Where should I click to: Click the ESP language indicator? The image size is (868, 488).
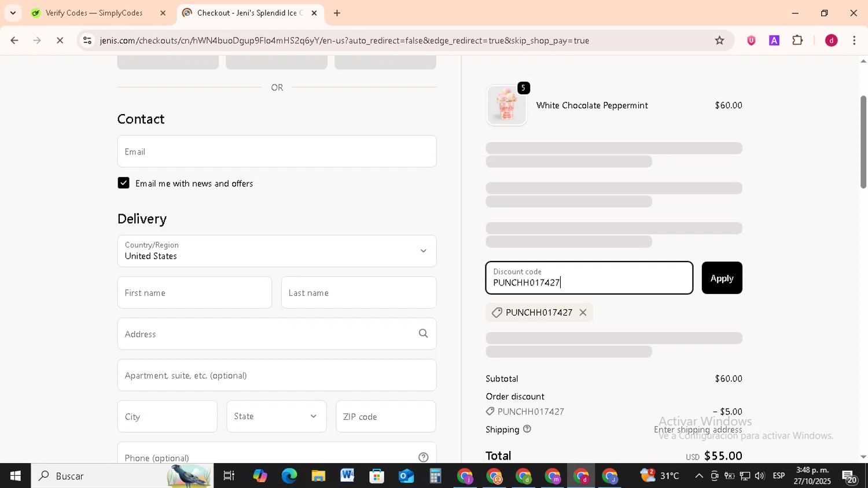click(x=779, y=476)
